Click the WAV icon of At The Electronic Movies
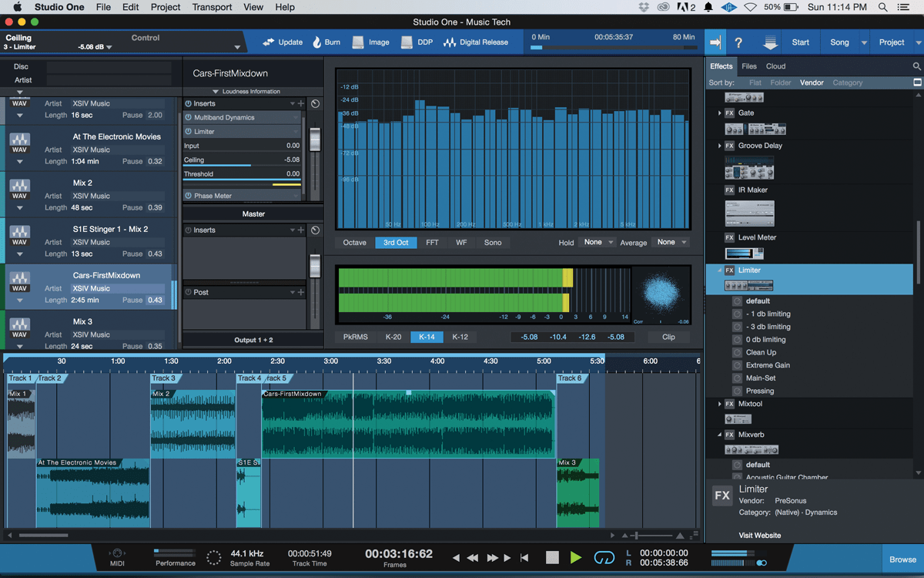Screen dimensions: 924x578 pos(19,143)
